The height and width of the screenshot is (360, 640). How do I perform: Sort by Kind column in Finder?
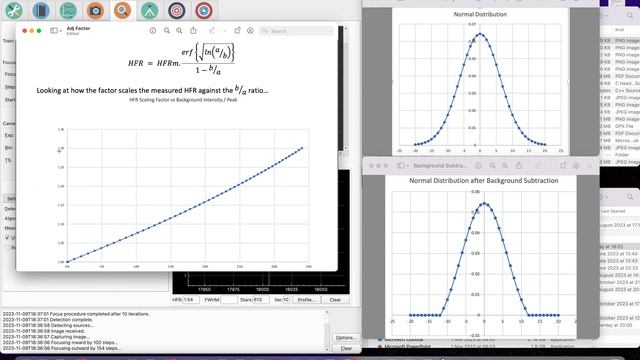[619, 30]
